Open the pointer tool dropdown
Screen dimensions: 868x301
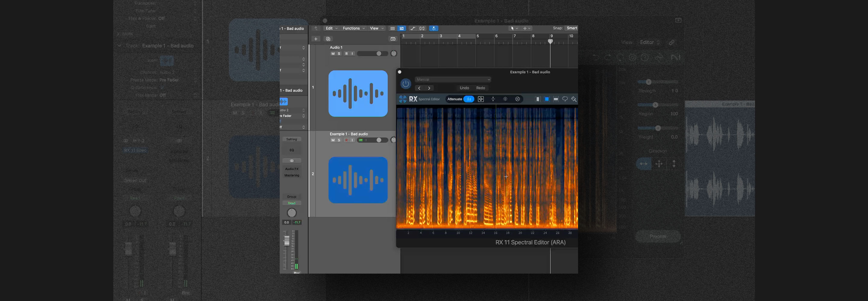[514, 29]
